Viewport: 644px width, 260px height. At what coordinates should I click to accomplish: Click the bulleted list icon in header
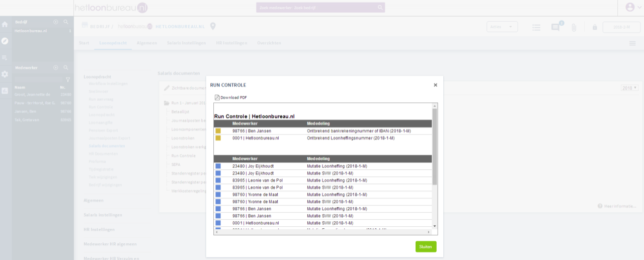point(537,27)
